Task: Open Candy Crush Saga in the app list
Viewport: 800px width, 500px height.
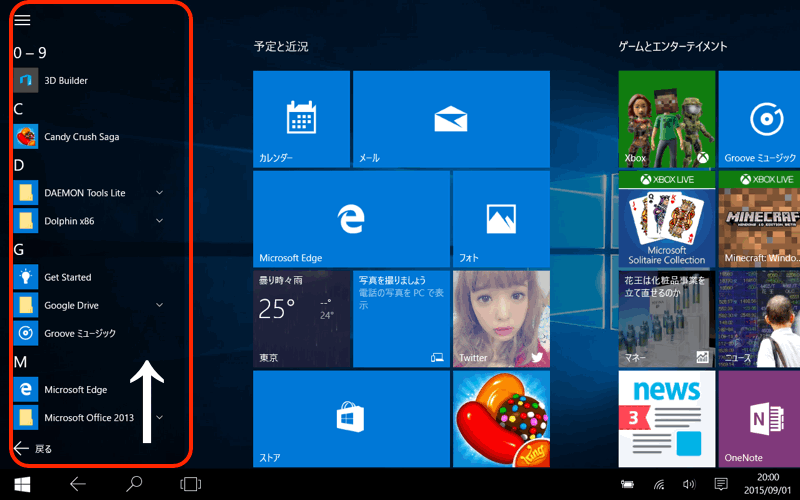Action: coord(80,137)
